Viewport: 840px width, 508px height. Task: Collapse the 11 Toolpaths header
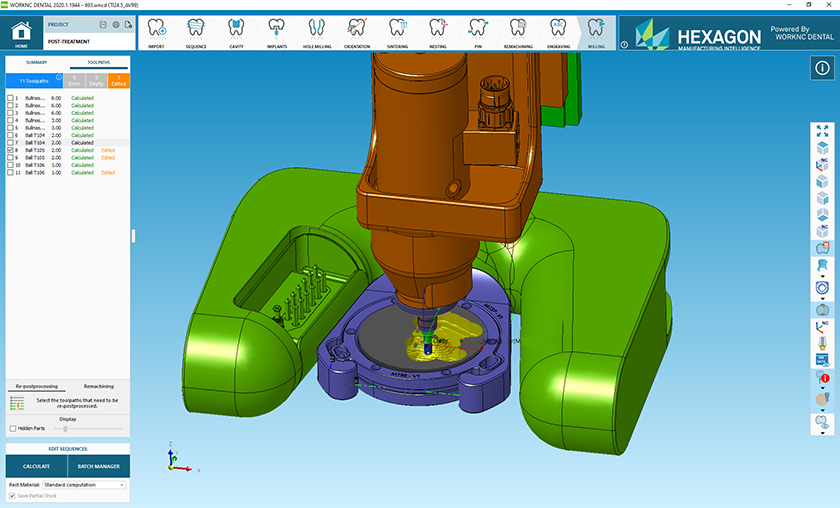click(59, 77)
